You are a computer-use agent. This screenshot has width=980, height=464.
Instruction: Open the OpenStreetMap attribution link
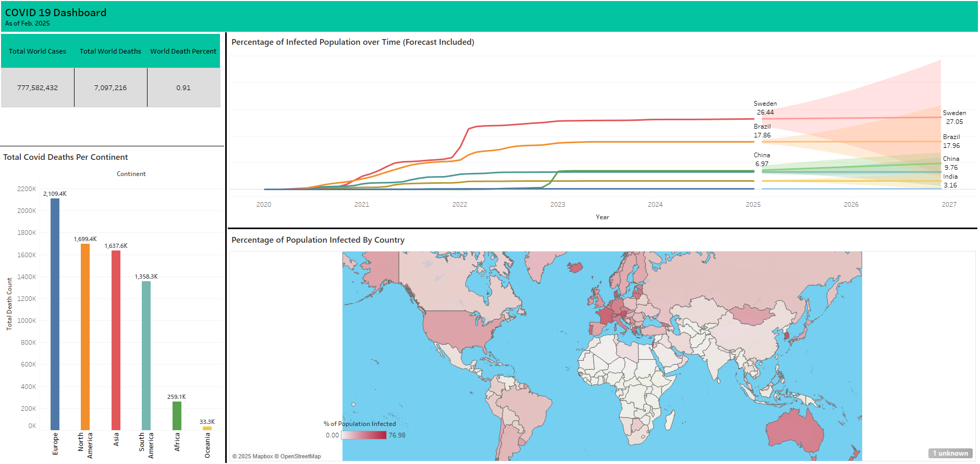(x=300, y=456)
